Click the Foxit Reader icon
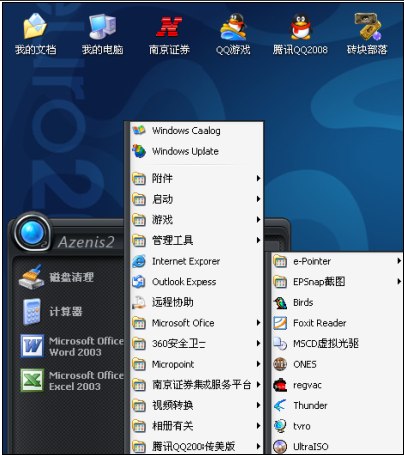404x455 pixels. [280, 323]
